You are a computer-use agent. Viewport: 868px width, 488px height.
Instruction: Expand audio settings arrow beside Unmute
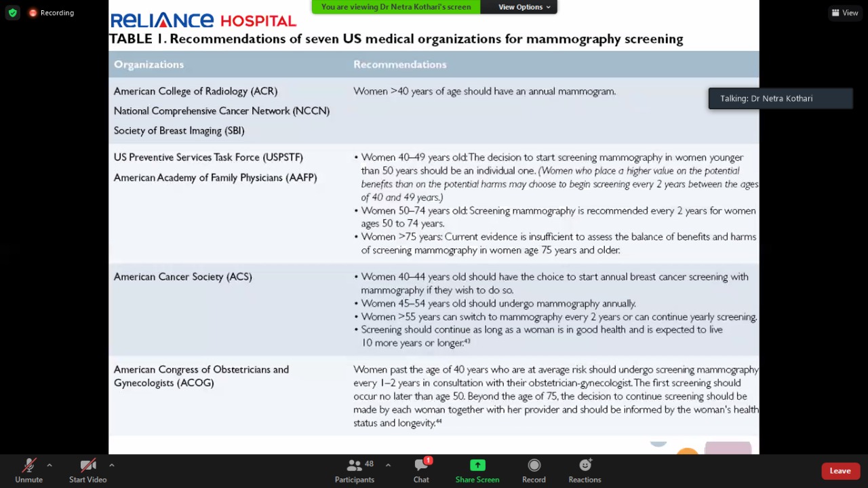click(50, 465)
